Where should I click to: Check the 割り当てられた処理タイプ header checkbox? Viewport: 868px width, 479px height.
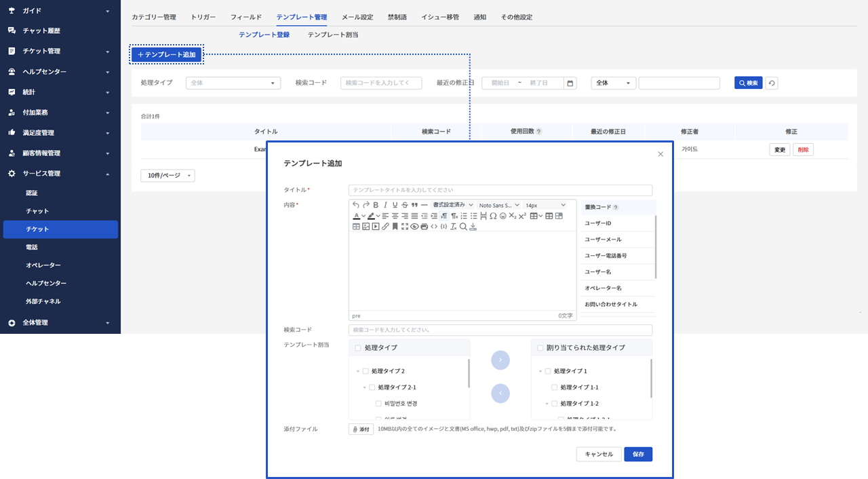point(540,348)
